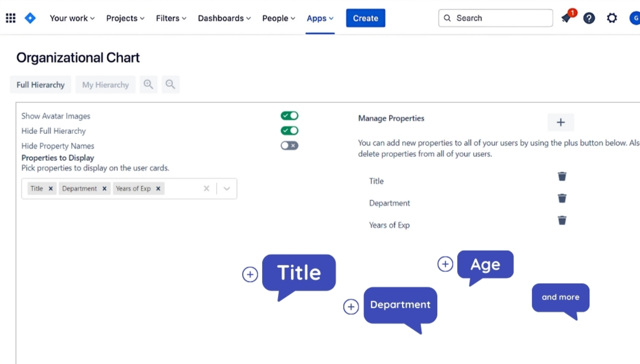Screen dimensions: 640x364
Task: Open the Atlassian apps grid icon
Action: 10,18
